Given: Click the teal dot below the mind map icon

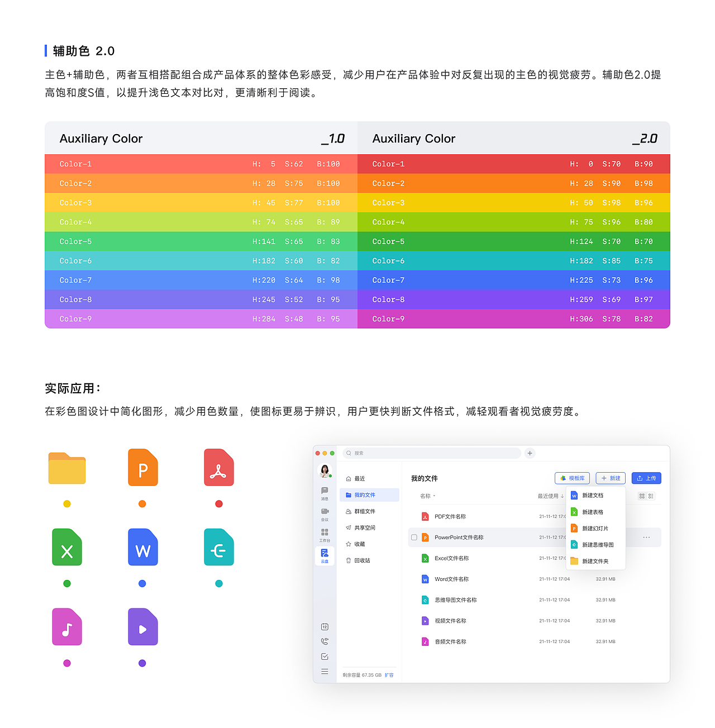Looking at the screenshot, I should tap(219, 584).
